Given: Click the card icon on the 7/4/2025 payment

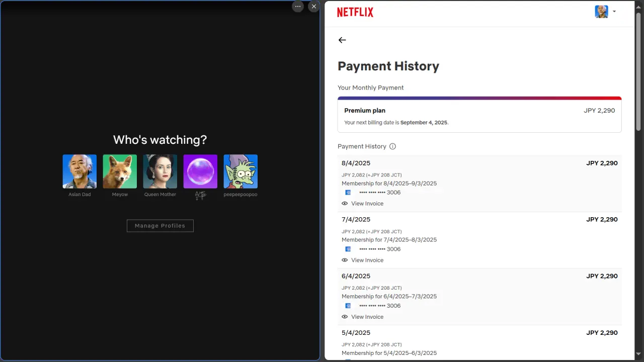Looking at the screenshot, I should (348, 249).
